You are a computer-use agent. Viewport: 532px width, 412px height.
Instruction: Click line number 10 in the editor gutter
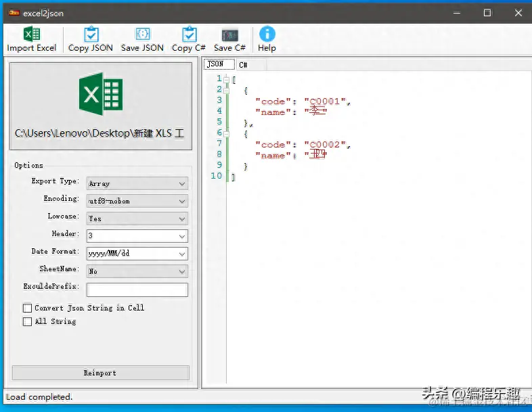click(217, 176)
